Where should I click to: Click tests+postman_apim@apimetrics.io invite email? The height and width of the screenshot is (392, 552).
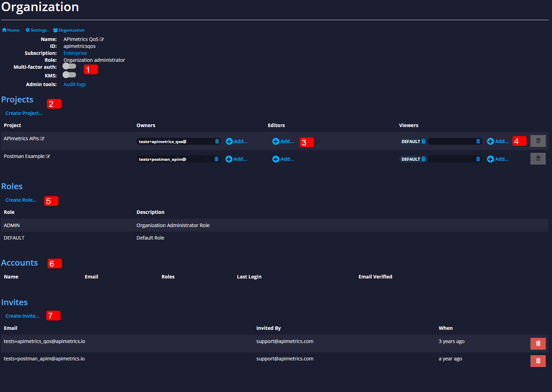pos(44,359)
